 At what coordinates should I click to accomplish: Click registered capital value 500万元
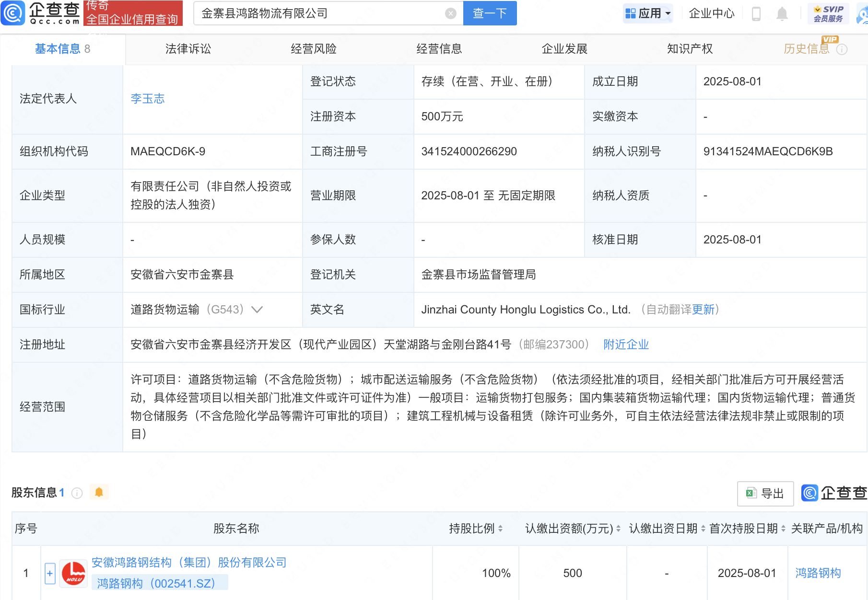[x=442, y=116]
